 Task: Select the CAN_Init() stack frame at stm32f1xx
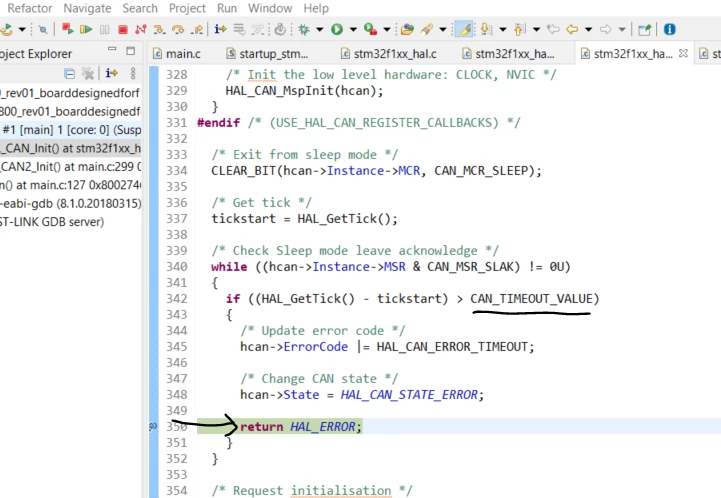70,148
